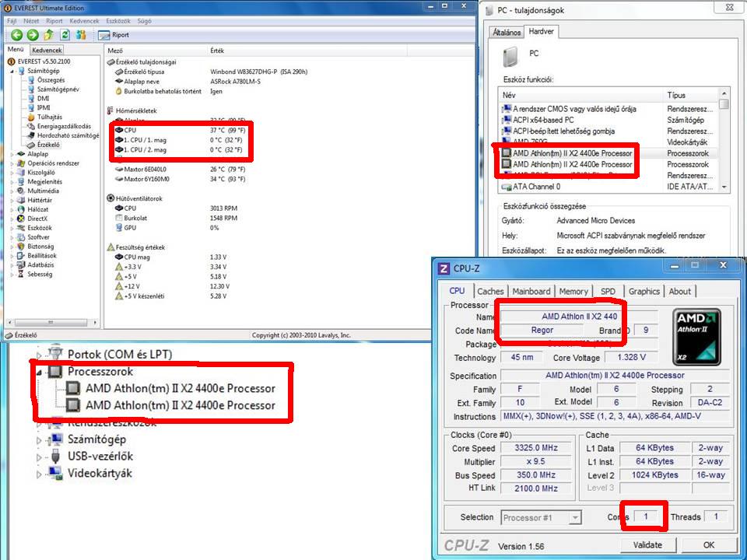Click the Validate button in CPU-Z
Viewport: 747px width, 560px height.
click(x=647, y=544)
